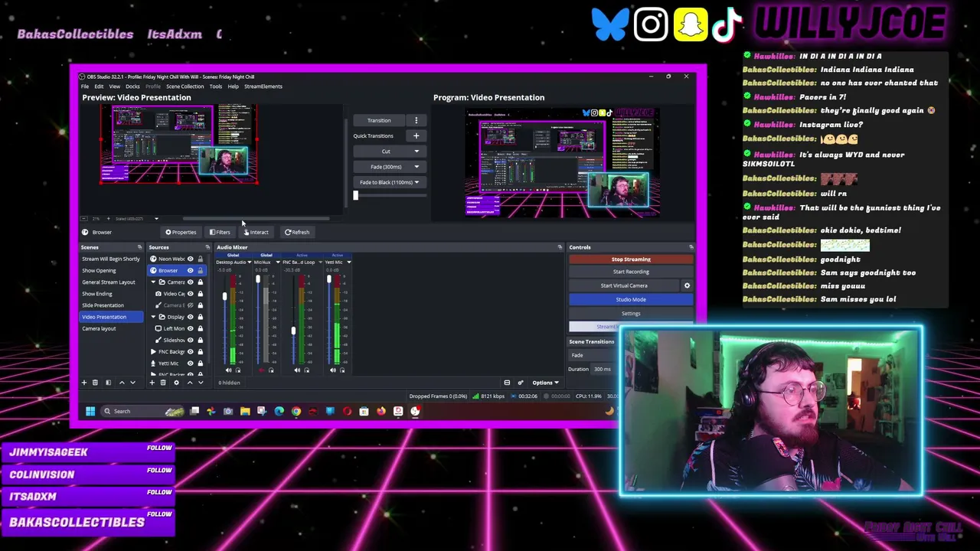This screenshot has width=980, height=551.
Task: Remove the selected scene using the trash icon
Action: [95, 383]
